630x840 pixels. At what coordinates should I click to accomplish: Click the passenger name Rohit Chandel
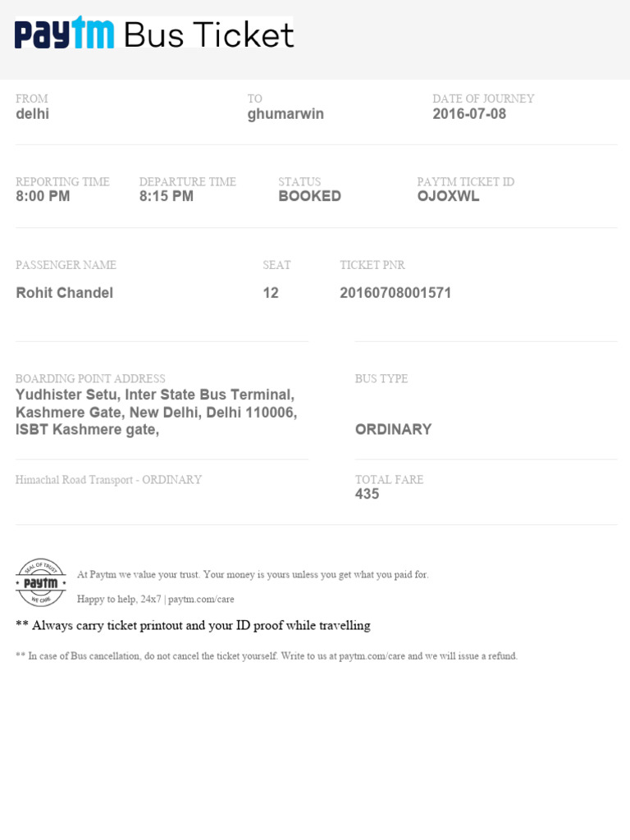65,293
